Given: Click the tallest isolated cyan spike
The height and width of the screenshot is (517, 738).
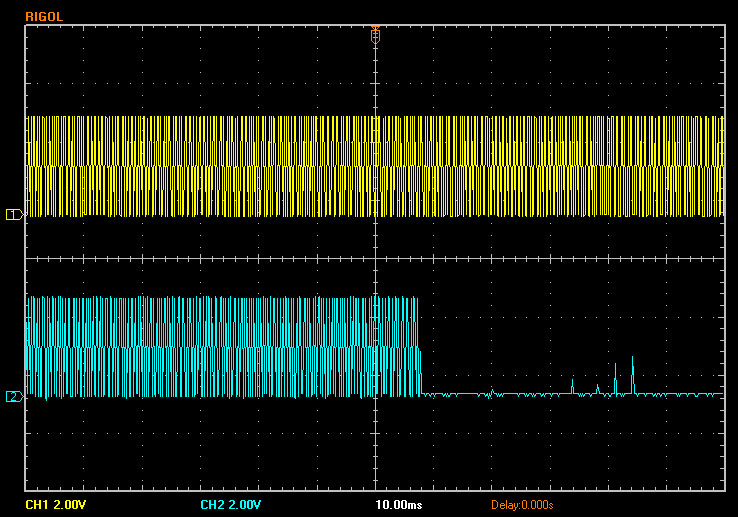Looking at the screenshot, I should 633,372.
